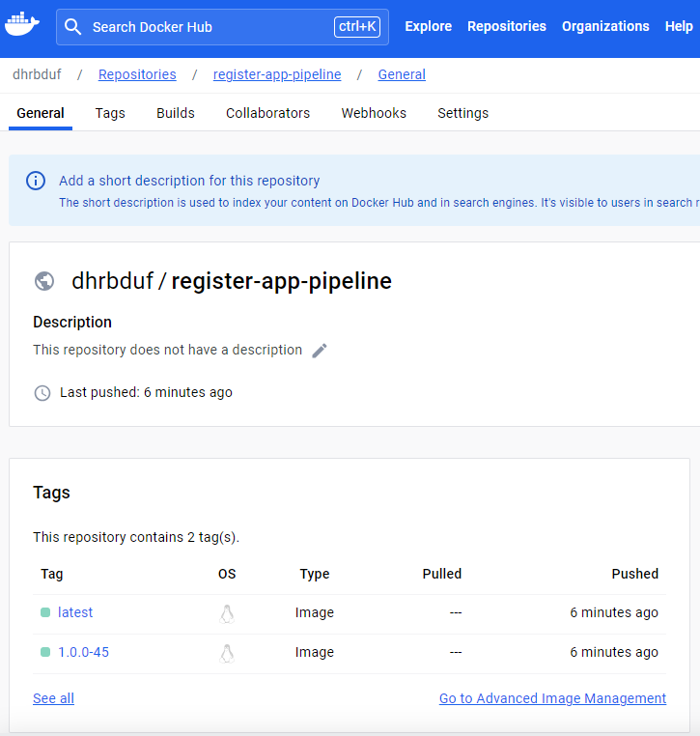Click the Linux penguin icon in the latest row
700x736 pixels.
tap(227, 614)
